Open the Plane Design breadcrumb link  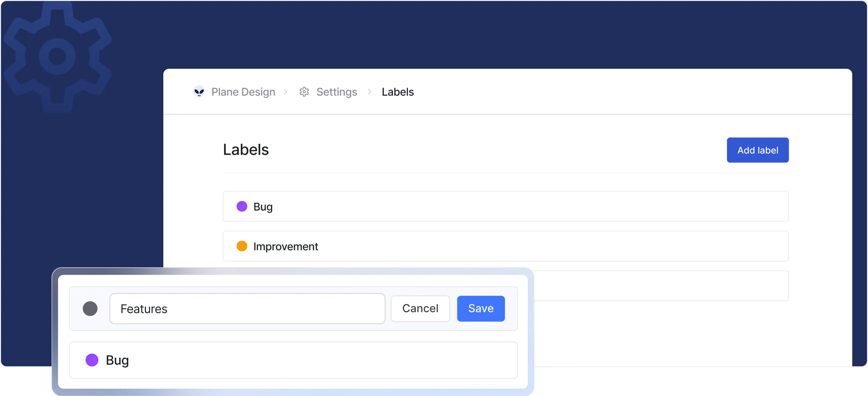coord(243,92)
